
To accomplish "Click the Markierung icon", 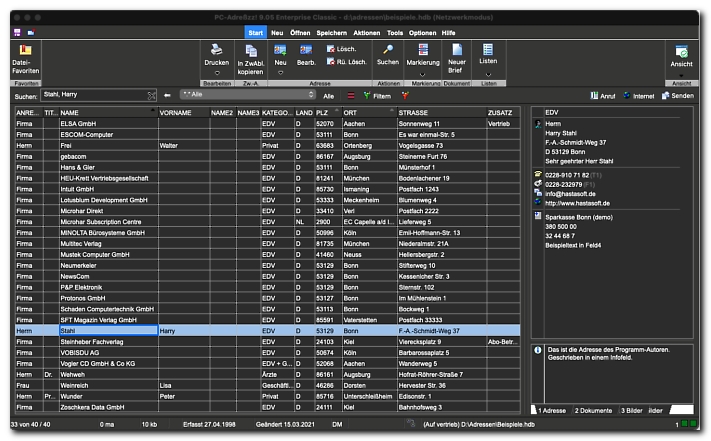I will coord(423,49).
